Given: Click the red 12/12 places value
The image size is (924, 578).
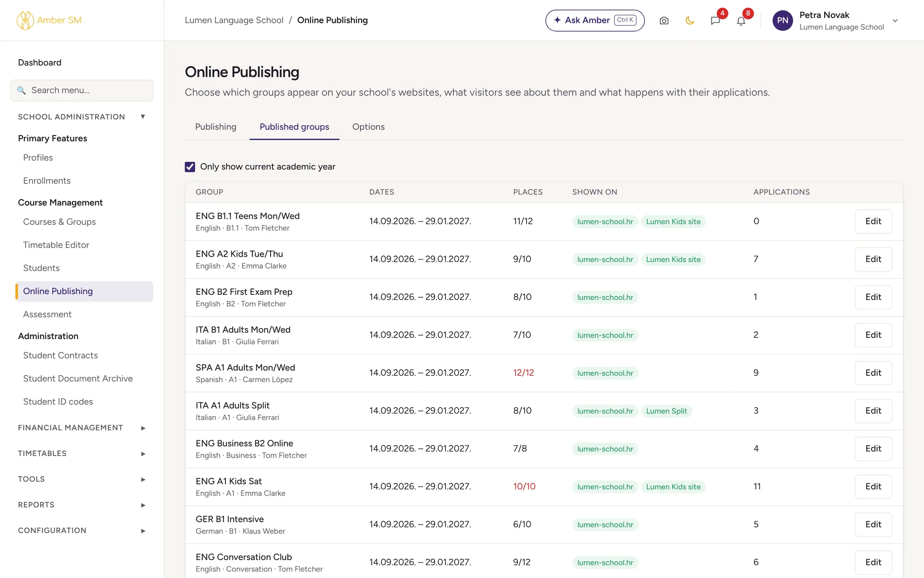Looking at the screenshot, I should point(523,373).
